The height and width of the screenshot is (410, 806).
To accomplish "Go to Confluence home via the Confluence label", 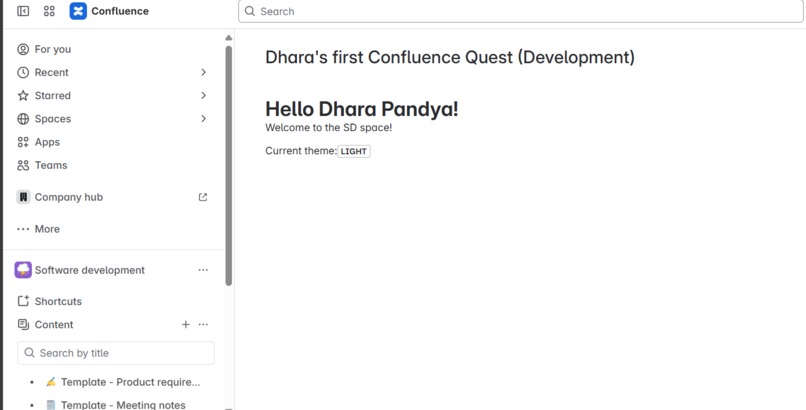I will click(120, 11).
